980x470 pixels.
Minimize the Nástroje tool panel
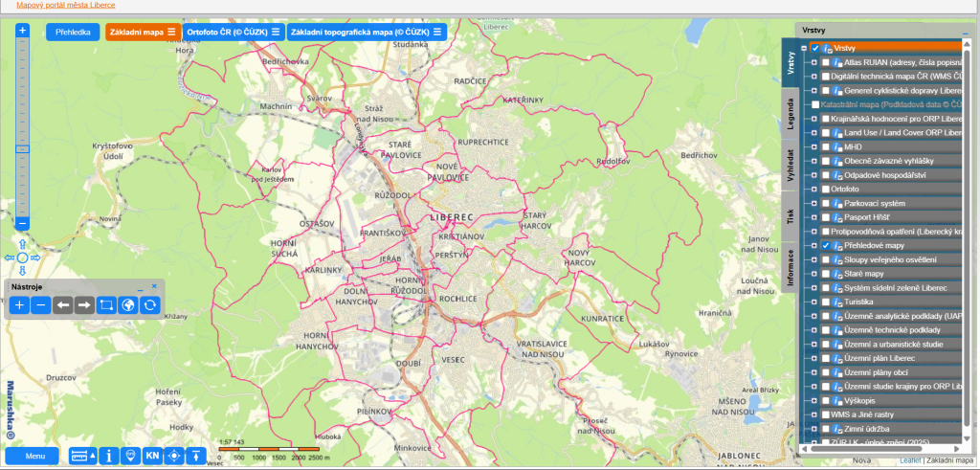pyautogui.click(x=139, y=287)
